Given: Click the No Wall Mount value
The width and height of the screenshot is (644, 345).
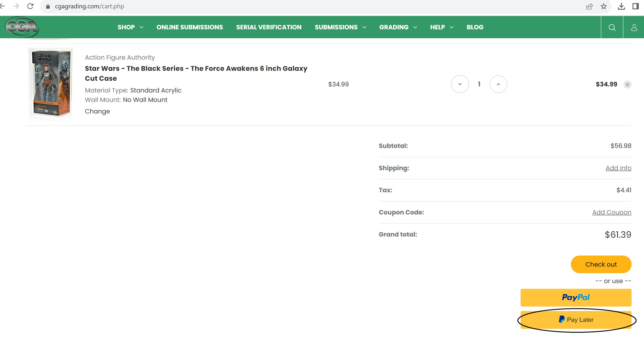Looking at the screenshot, I should click(x=145, y=100).
